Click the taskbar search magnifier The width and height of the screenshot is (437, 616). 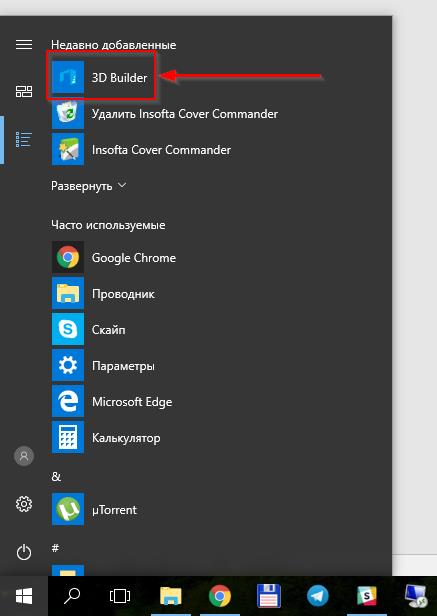click(x=72, y=596)
